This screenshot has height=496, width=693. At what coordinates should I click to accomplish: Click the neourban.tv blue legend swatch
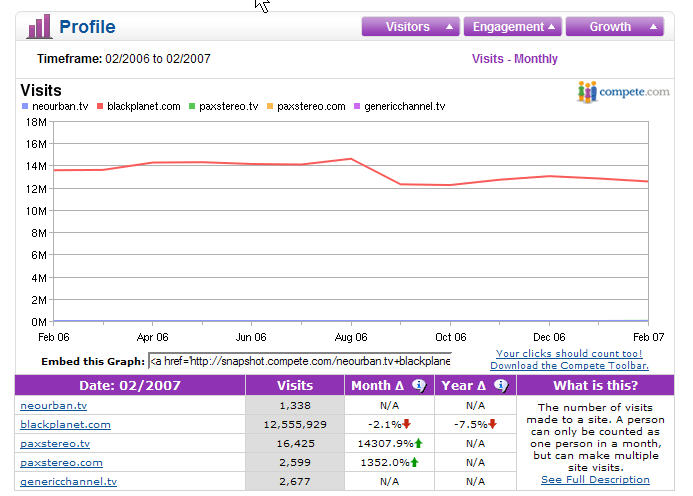(25, 106)
